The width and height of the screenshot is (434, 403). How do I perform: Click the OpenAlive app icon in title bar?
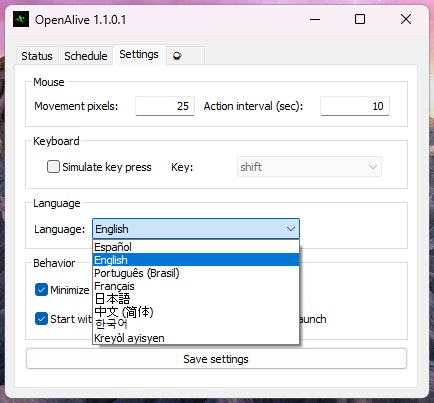pos(21,19)
